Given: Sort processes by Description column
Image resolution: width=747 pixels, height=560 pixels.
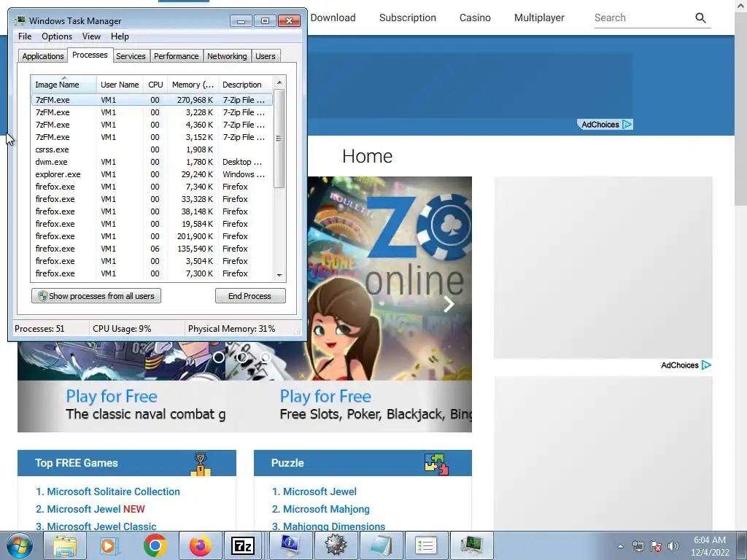Looking at the screenshot, I should tap(245, 85).
